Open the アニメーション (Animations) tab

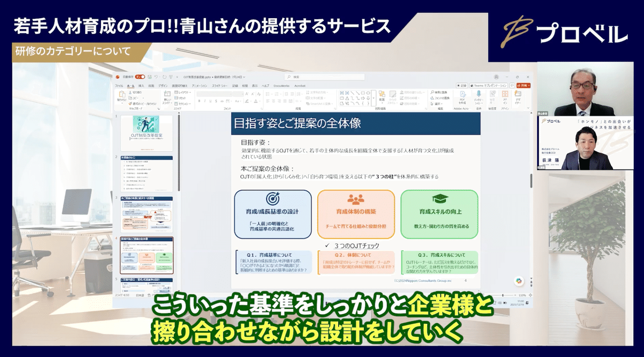click(x=199, y=86)
